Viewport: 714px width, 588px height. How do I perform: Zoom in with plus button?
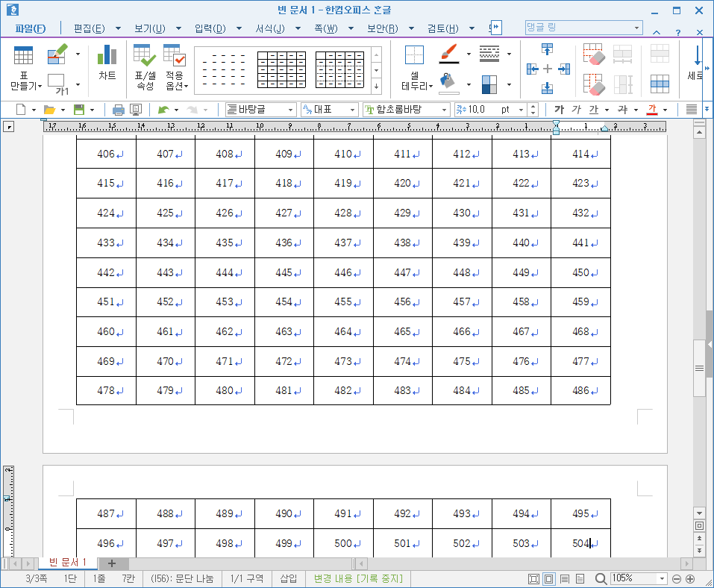690,579
